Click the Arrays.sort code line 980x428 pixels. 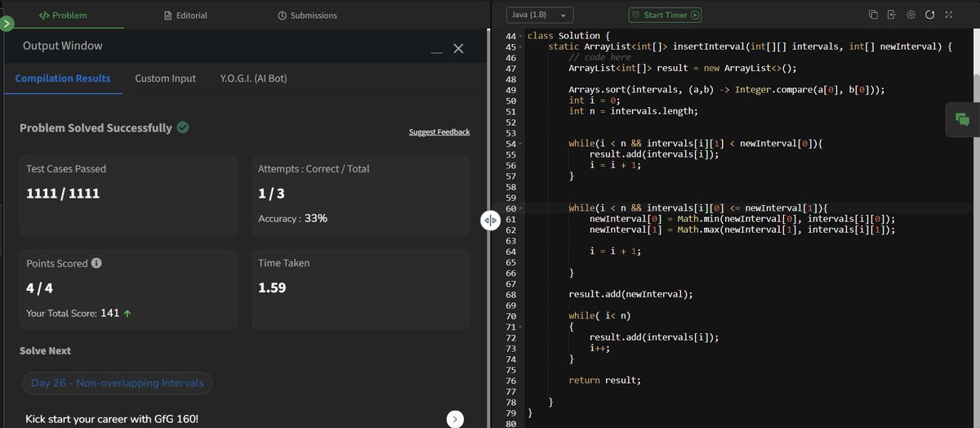tap(727, 90)
